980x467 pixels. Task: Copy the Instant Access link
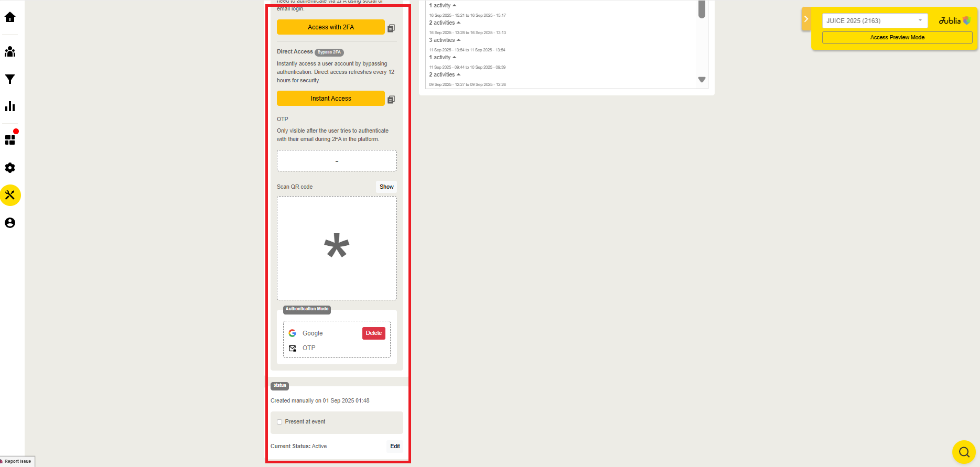point(391,99)
